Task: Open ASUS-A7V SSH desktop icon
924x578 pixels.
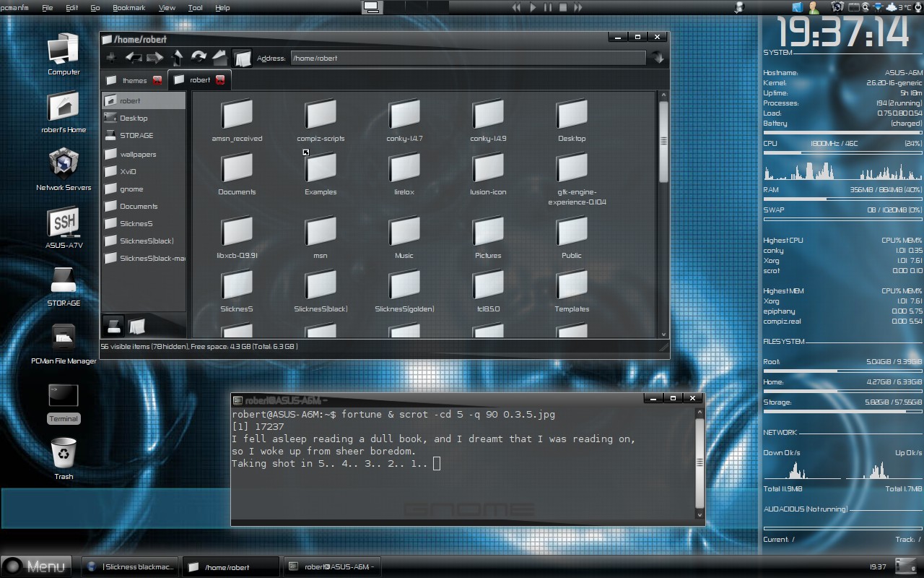Action: pos(64,228)
